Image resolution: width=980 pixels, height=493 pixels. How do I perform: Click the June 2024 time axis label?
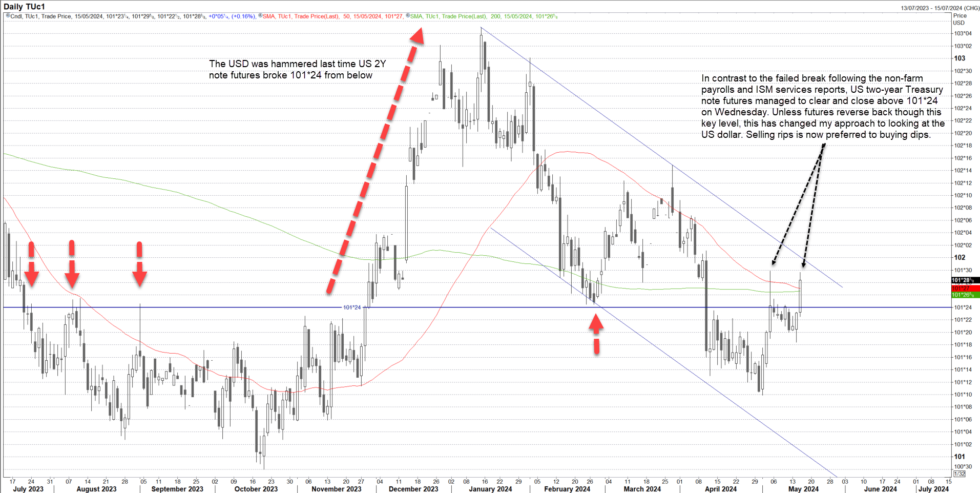tap(880, 489)
